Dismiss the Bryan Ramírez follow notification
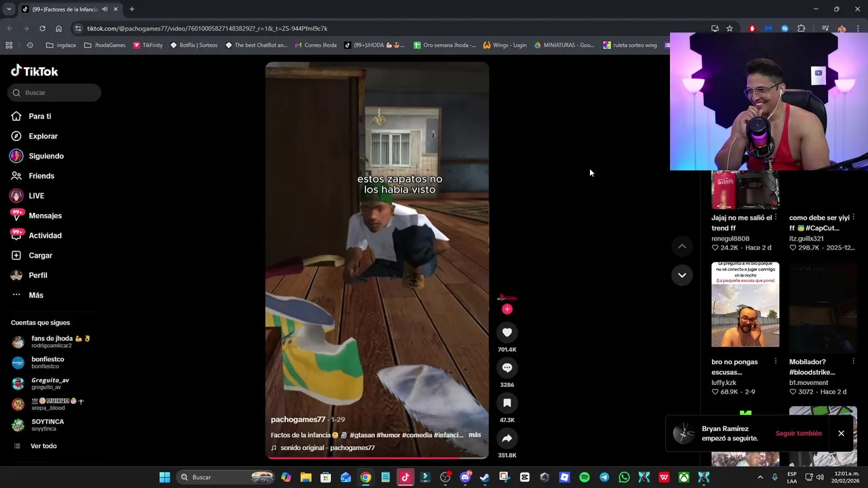The width and height of the screenshot is (868, 488). pos(841,434)
